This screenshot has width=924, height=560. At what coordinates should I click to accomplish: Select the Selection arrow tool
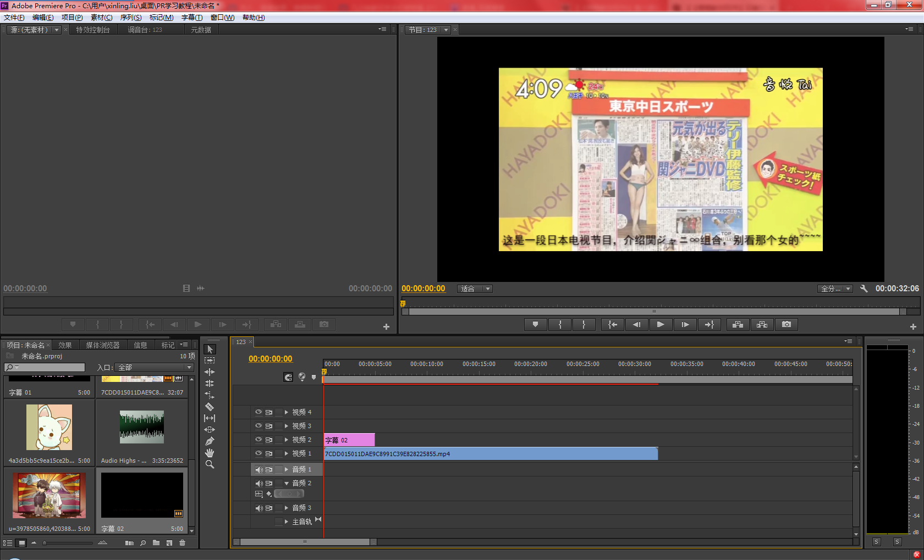[210, 349]
